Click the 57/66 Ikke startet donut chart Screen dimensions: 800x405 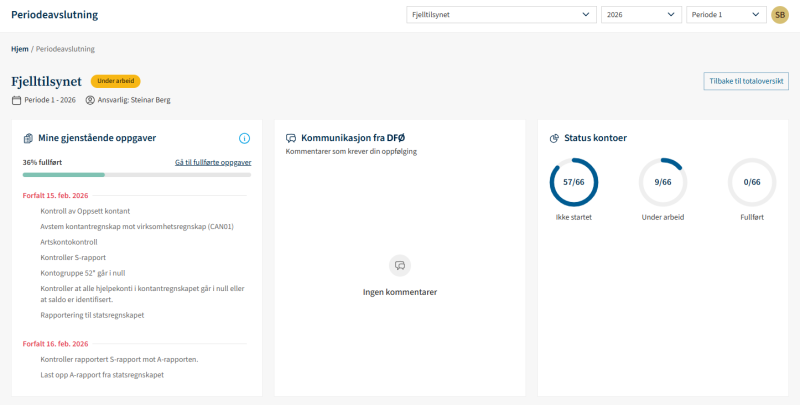click(x=573, y=182)
